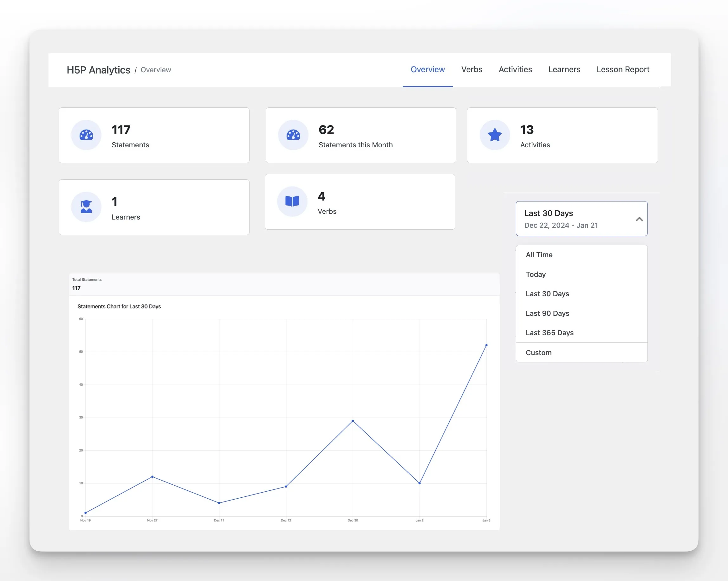Select the Verbs tab

tap(472, 69)
